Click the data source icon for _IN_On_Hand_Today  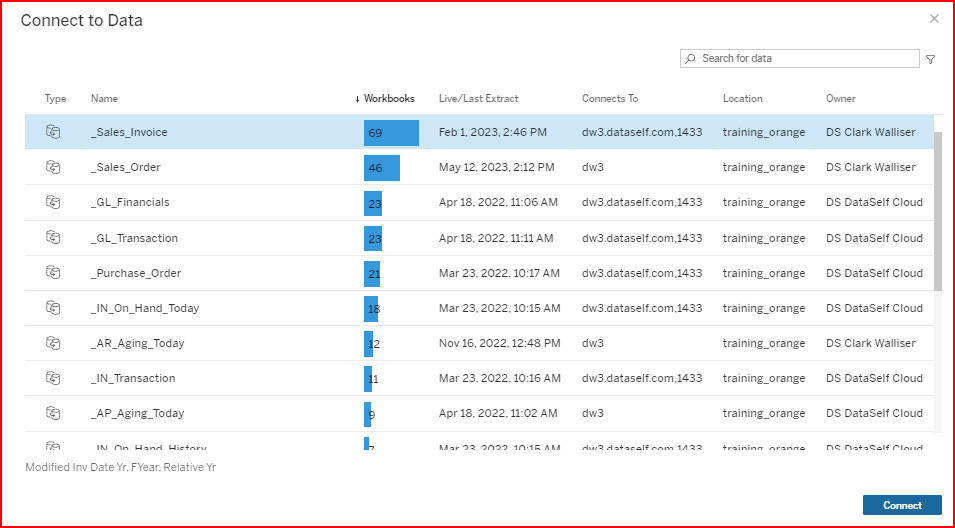point(54,308)
